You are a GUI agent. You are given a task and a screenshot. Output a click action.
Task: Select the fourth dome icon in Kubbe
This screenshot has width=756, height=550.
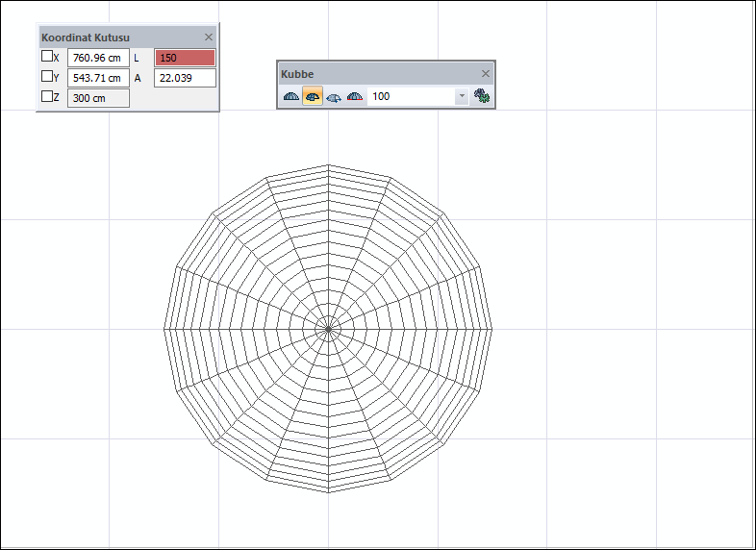(355, 96)
